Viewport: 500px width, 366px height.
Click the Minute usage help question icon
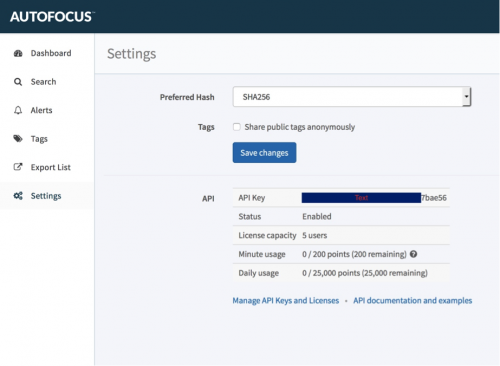click(x=413, y=254)
